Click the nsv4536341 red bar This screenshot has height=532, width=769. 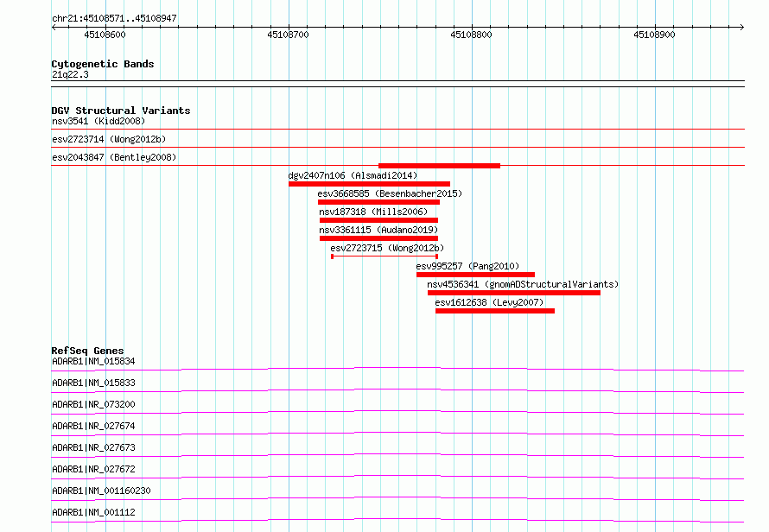pos(514,293)
